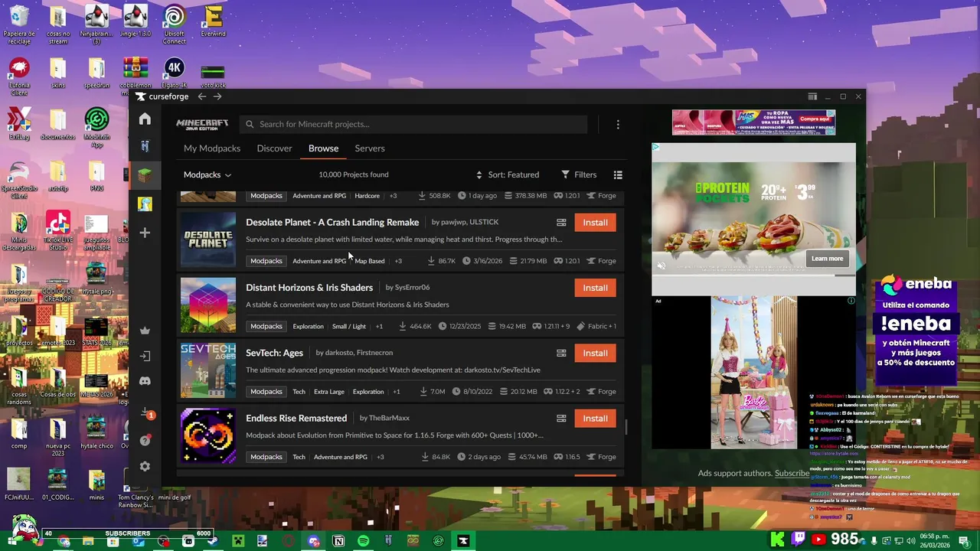
Task: Select the yellow-blue game icon in the sidebar
Action: (145, 204)
